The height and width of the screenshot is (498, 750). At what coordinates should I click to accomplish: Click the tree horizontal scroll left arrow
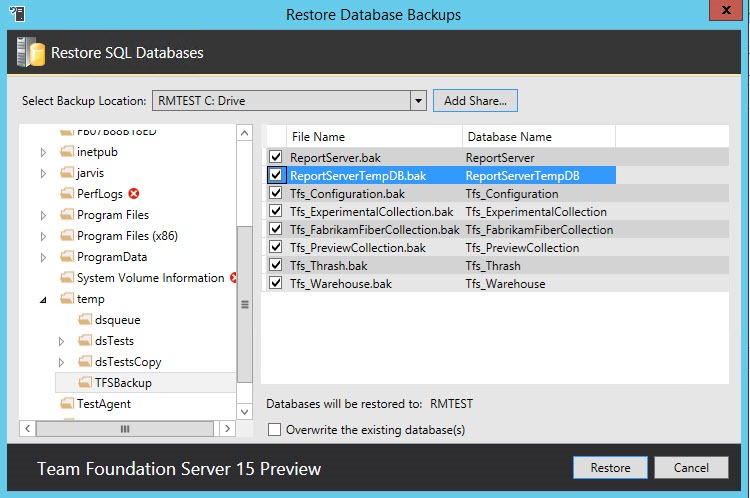coord(28,428)
